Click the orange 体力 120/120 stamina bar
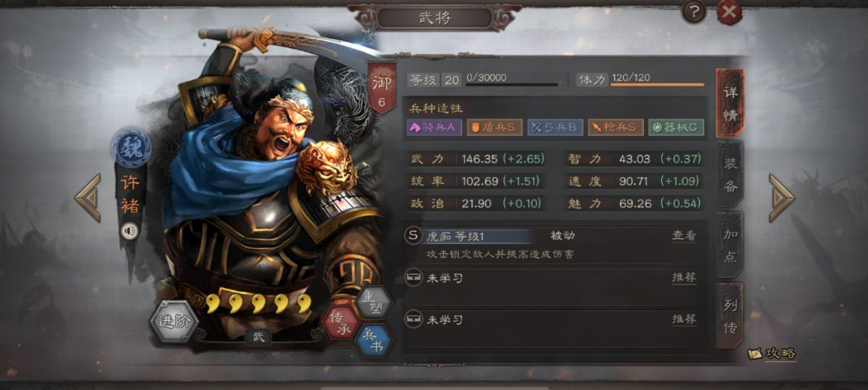 657,85
